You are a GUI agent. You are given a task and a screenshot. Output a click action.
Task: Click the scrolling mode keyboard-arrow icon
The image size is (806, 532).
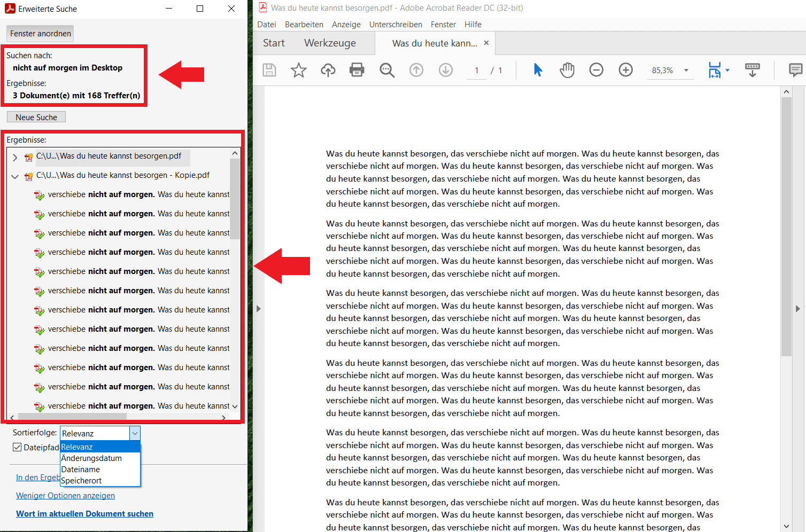753,70
